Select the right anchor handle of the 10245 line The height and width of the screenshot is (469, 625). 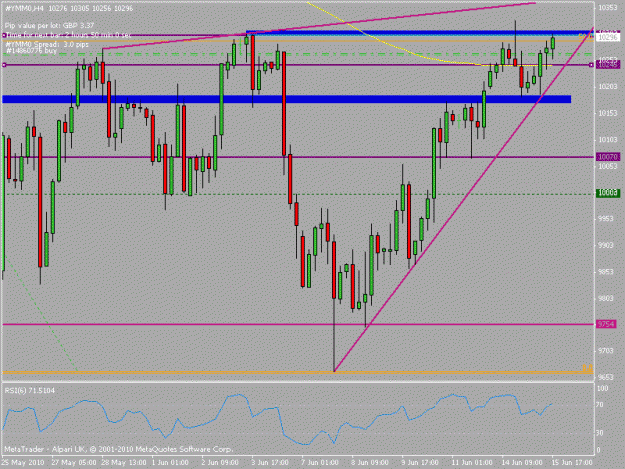(x=592, y=65)
